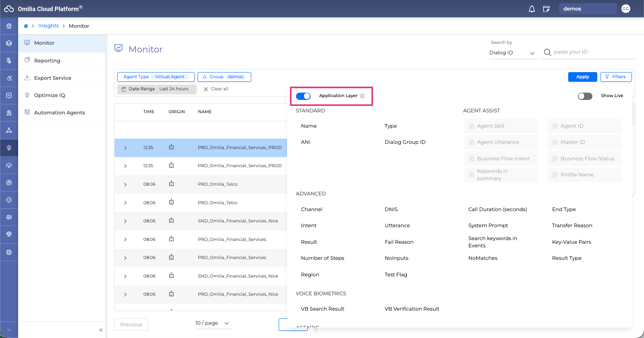Click the Application Layer info icon

click(x=362, y=96)
